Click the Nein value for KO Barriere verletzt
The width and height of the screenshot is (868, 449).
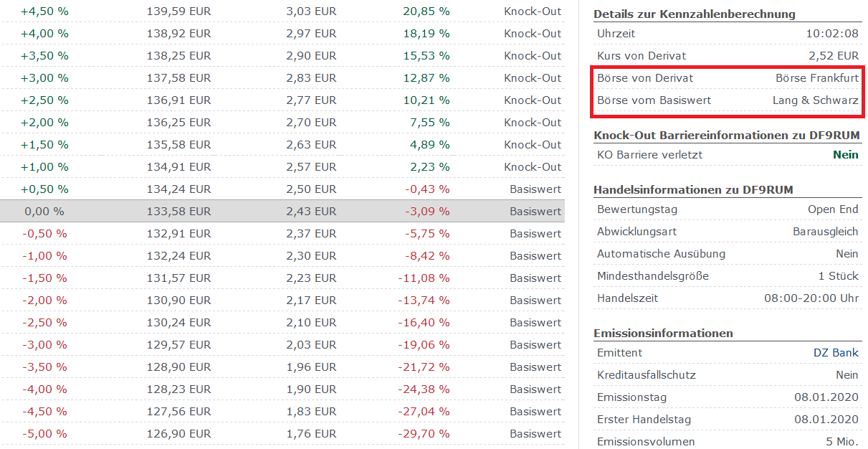click(x=846, y=154)
